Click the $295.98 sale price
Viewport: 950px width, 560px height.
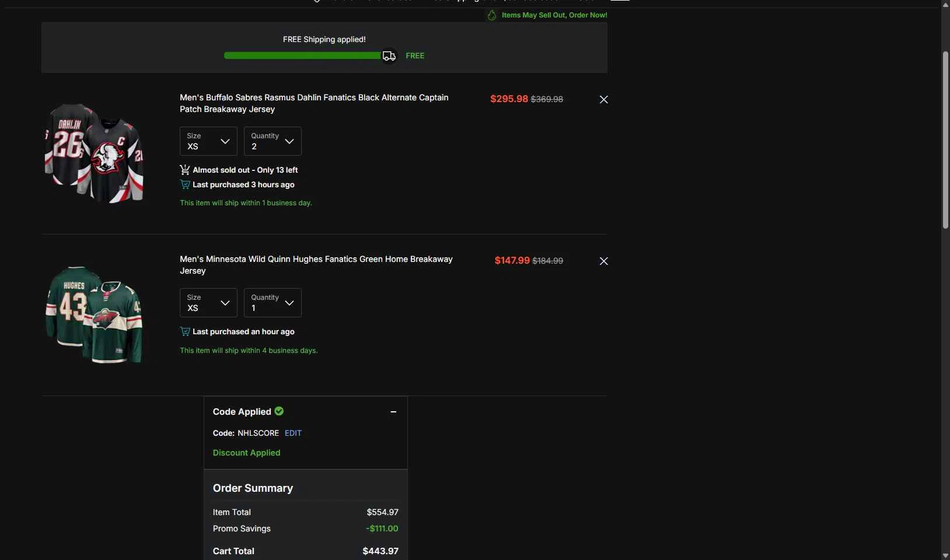tap(509, 99)
